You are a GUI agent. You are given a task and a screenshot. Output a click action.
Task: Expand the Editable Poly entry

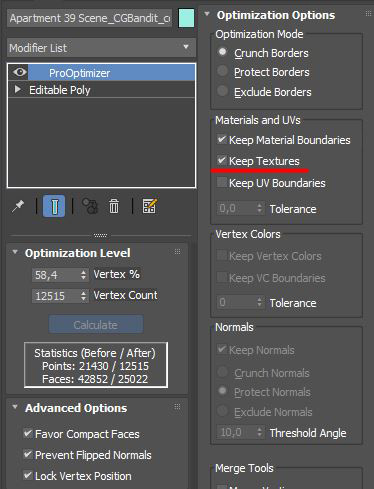pos(18,89)
